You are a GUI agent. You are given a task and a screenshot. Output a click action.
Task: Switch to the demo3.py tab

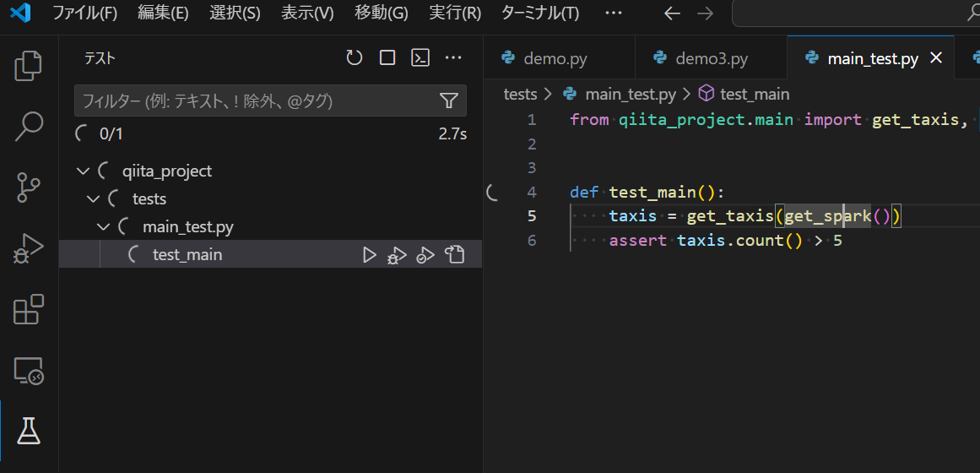coord(712,58)
